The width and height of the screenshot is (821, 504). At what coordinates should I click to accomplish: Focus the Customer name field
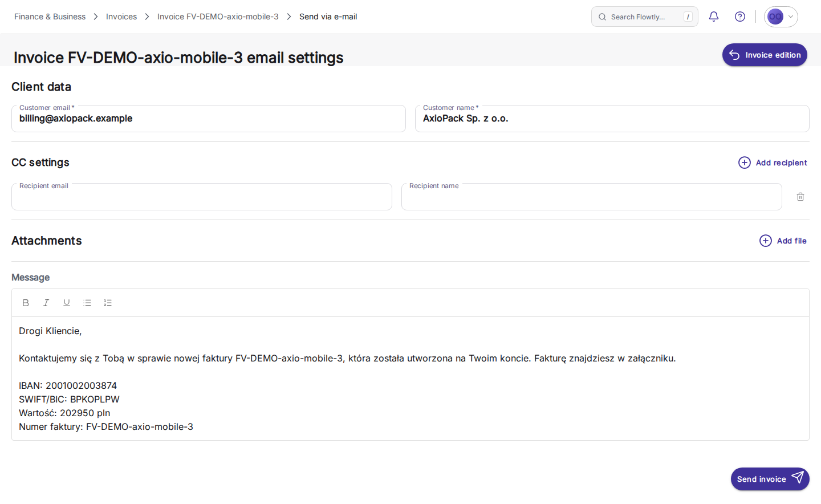(612, 119)
